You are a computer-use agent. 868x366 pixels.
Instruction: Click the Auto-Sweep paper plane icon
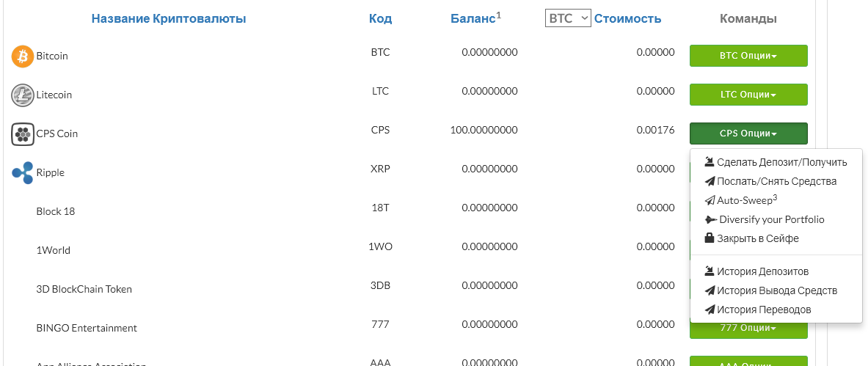[x=710, y=200]
